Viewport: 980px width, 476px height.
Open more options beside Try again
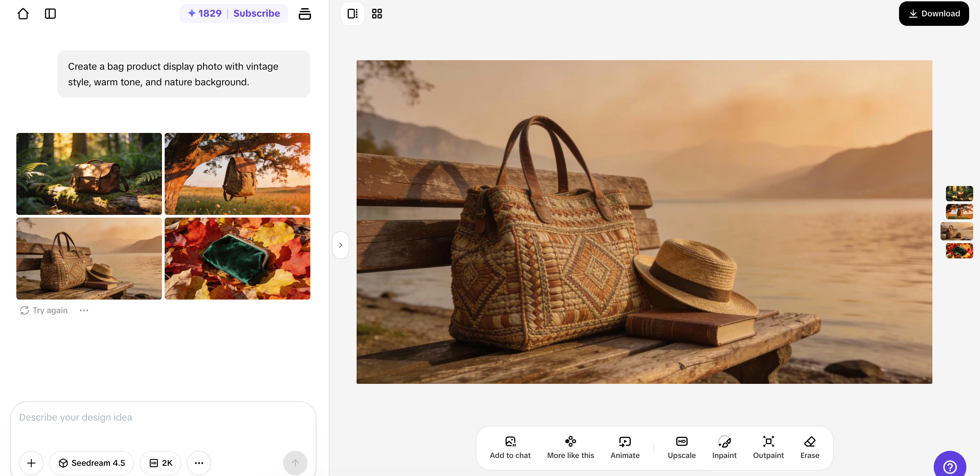(84, 310)
